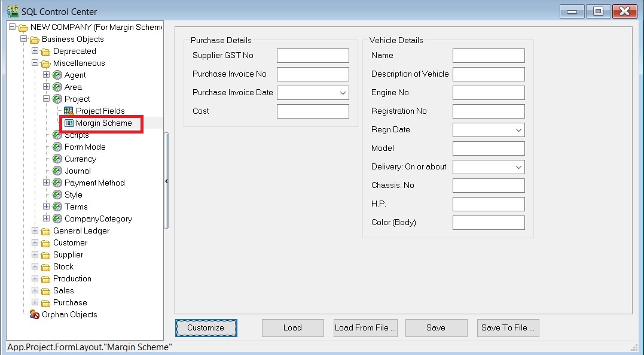Click the General Ledger folder icon

[x=46, y=230]
